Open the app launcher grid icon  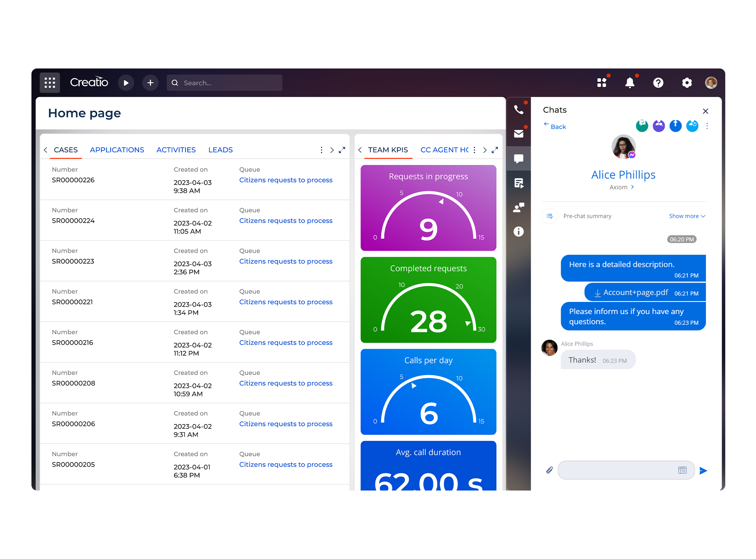[49, 82]
